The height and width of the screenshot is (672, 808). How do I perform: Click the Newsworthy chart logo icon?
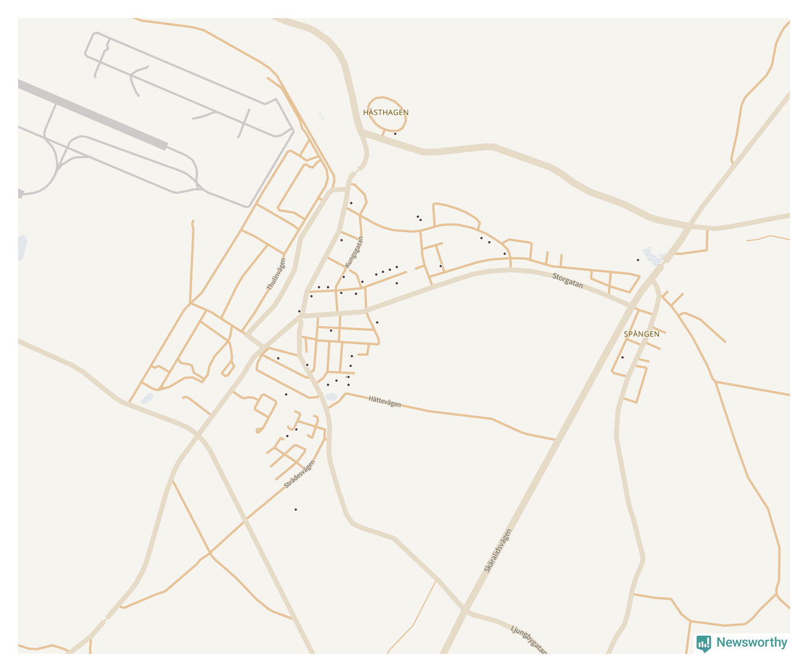point(704,644)
